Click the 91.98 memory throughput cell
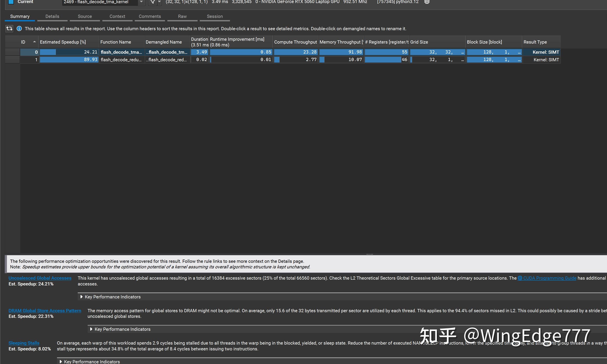607x364 pixels. coord(341,52)
